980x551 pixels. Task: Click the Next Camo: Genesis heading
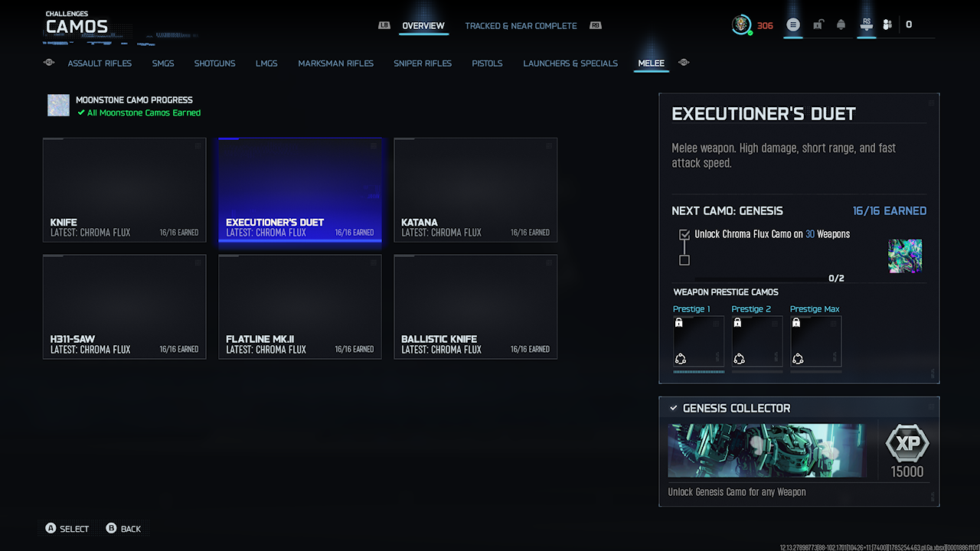coord(727,210)
